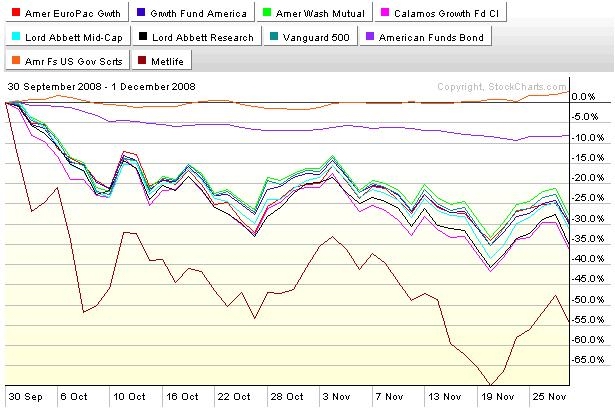615x411 pixels.
Task: Click the 22 Oct date label
Action: tap(234, 396)
